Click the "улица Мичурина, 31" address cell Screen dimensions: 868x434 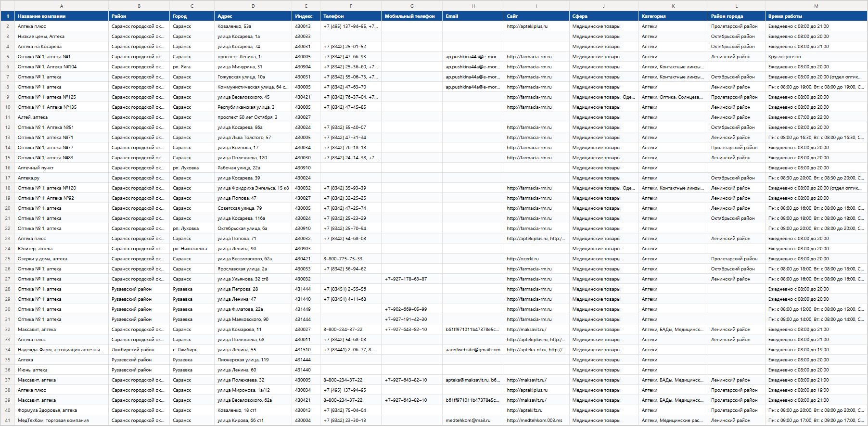(253, 66)
